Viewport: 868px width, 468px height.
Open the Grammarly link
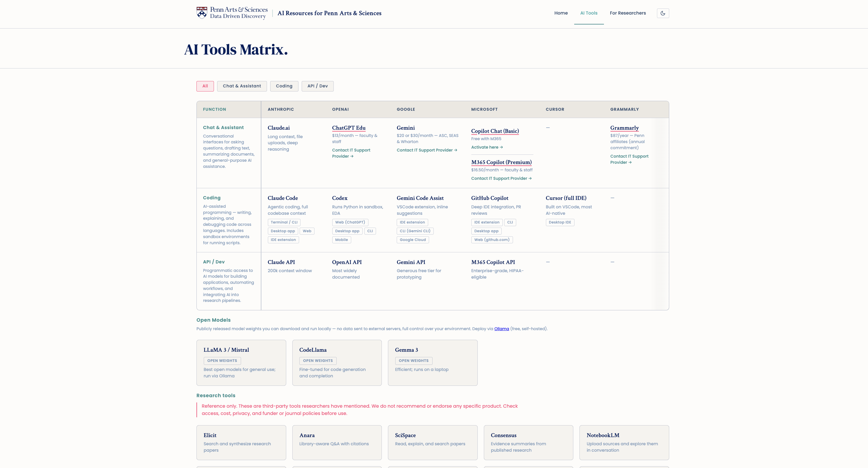tap(624, 128)
